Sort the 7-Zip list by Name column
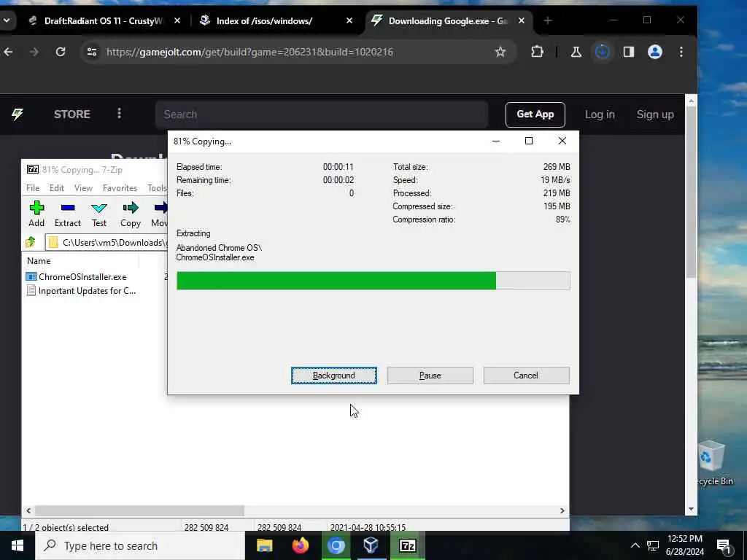 [39, 261]
